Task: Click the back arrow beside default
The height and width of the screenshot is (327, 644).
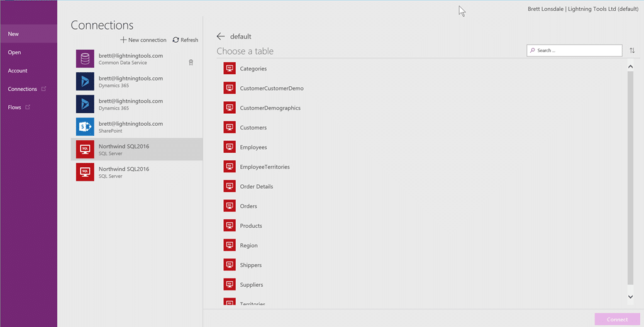Action: click(x=221, y=36)
